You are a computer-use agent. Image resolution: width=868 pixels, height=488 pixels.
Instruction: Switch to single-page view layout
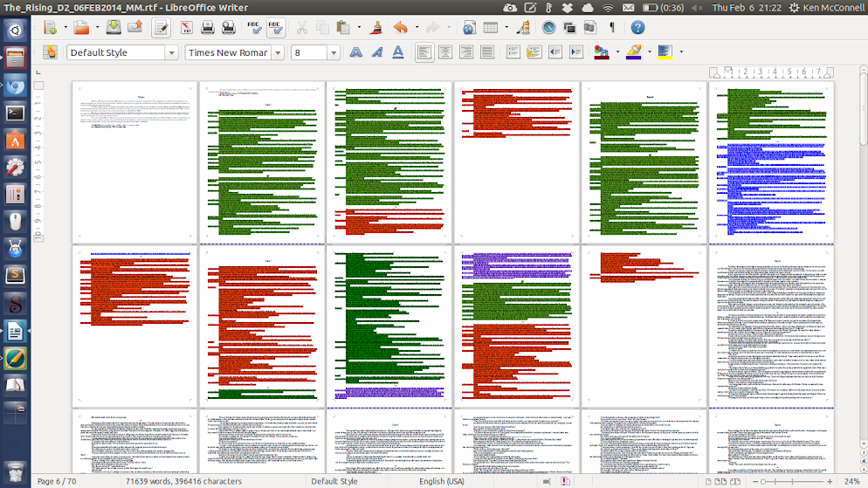pyautogui.click(x=708, y=481)
